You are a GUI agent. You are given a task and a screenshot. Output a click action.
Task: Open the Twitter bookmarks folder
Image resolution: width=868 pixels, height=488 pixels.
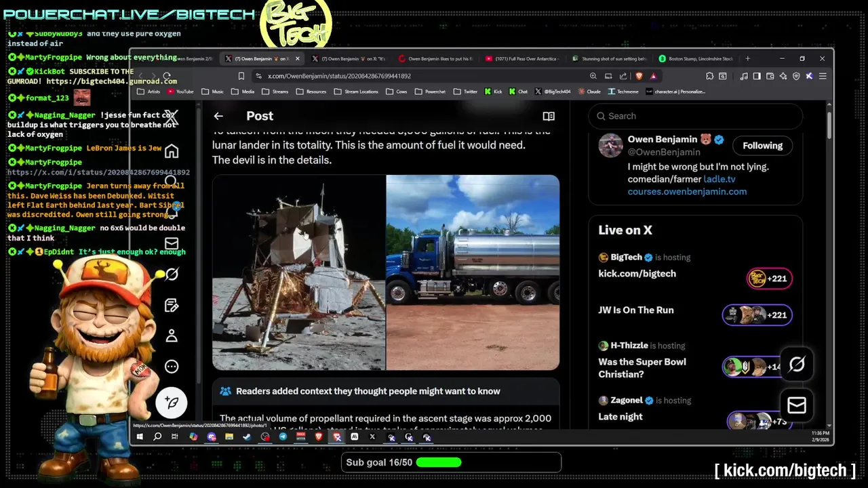(465, 91)
